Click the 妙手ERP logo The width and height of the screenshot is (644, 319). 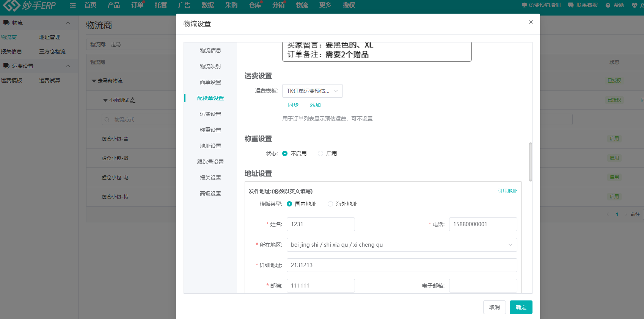coord(30,5)
